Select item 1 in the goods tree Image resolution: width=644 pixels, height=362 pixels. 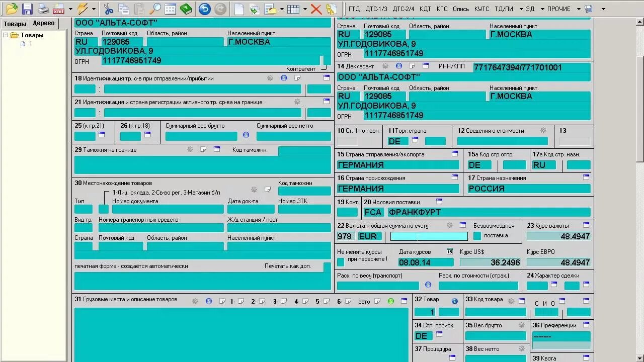(x=30, y=44)
